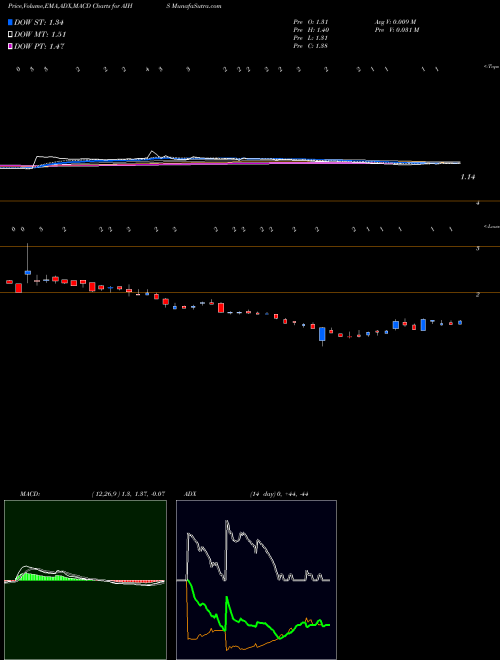Select the DOW MT 1.51 label
This screenshot has width=500, height=660.
(40, 35)
